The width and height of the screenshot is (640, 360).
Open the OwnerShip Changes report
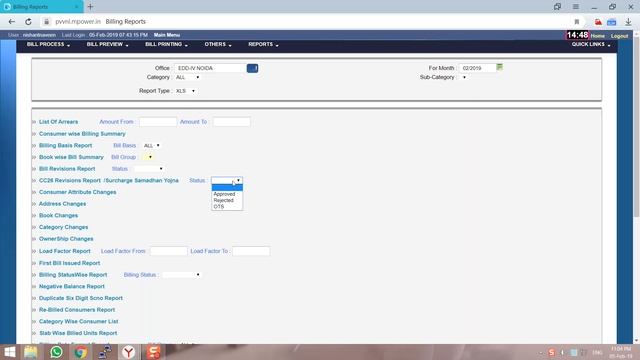click(66, 239)
